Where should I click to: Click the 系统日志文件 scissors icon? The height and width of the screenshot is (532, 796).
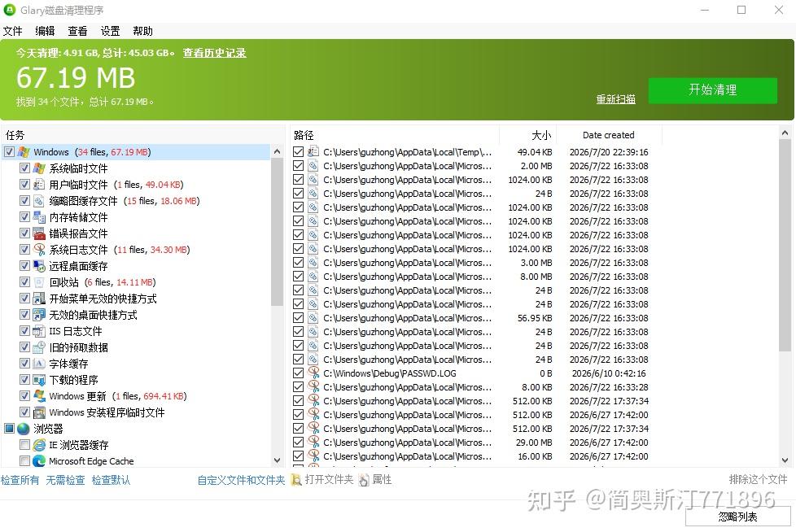pyautogui.click(x=39, y=249)
